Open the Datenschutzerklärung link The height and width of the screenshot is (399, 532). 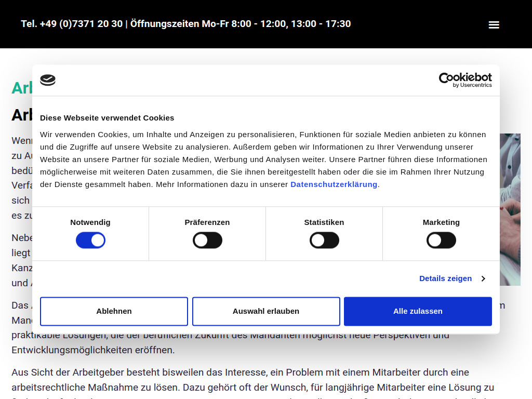click(334, 184)
